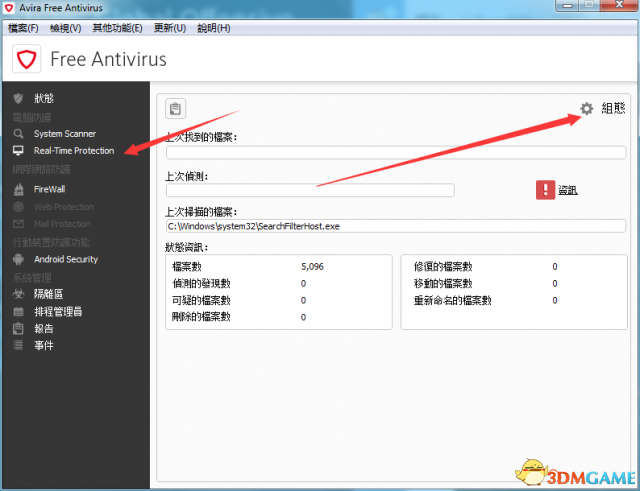640x491 pixels.
Task: Click the 狀態資訊 heading
Action: click(187, 247)
